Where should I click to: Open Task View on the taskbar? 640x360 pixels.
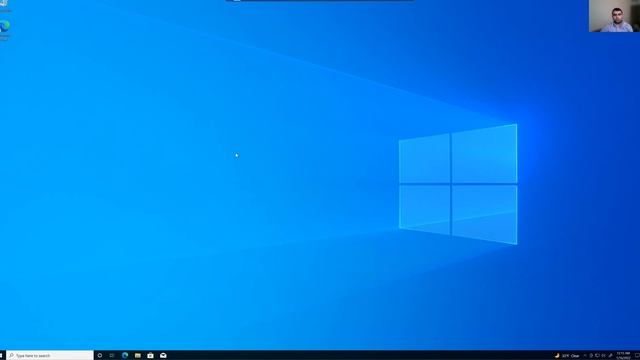[x=112, y=356]
